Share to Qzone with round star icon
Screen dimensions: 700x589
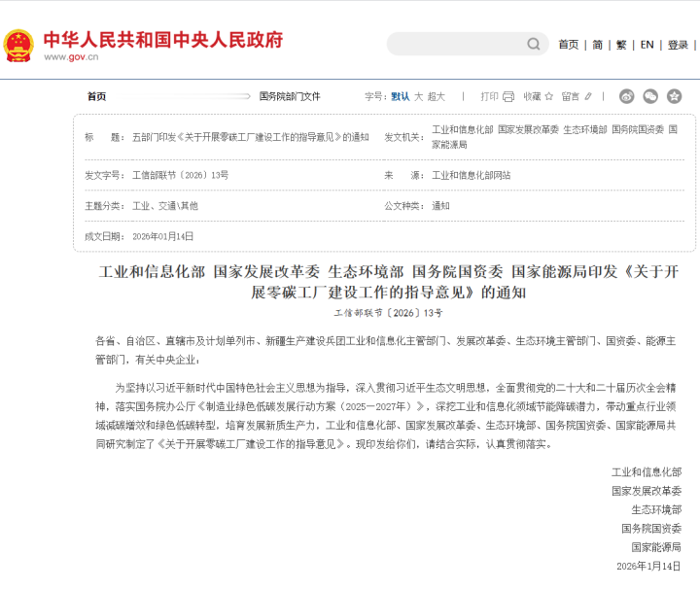[x=674, y=96]
